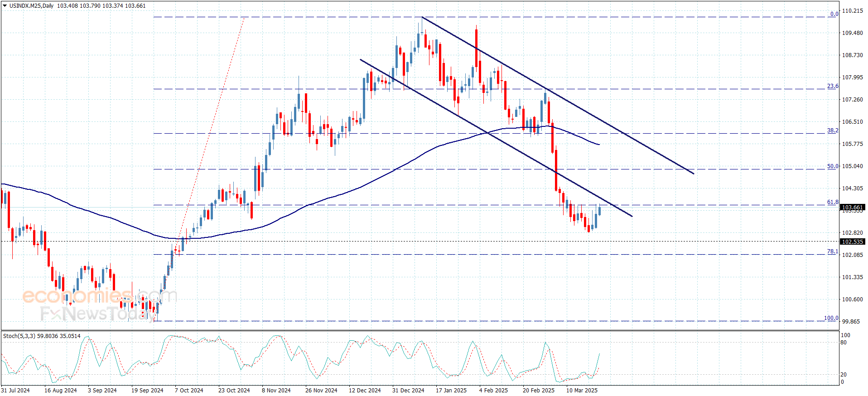868x396 pixels.
Task: Click the 106.510 price axis label
Action: 852,122
